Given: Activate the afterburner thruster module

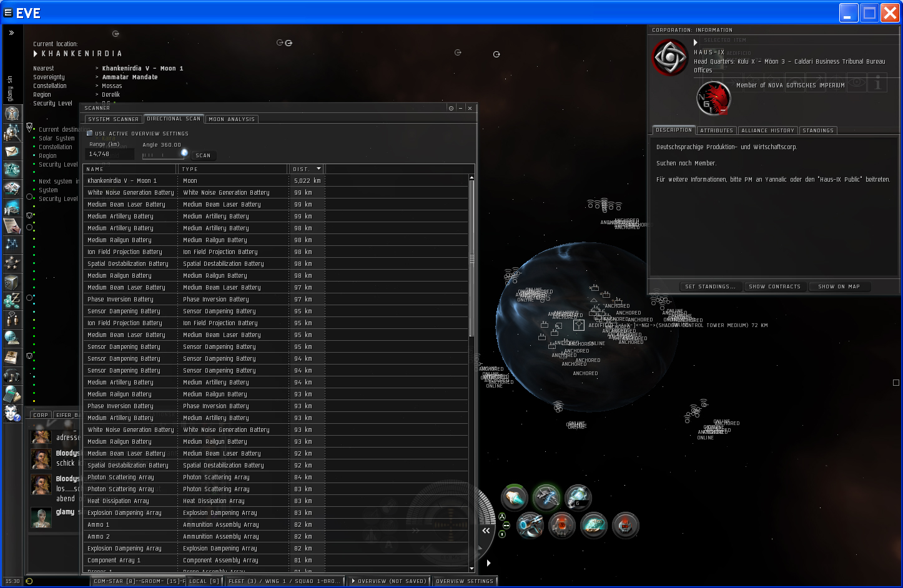Looking at the screenshot, I should point(515,497).
